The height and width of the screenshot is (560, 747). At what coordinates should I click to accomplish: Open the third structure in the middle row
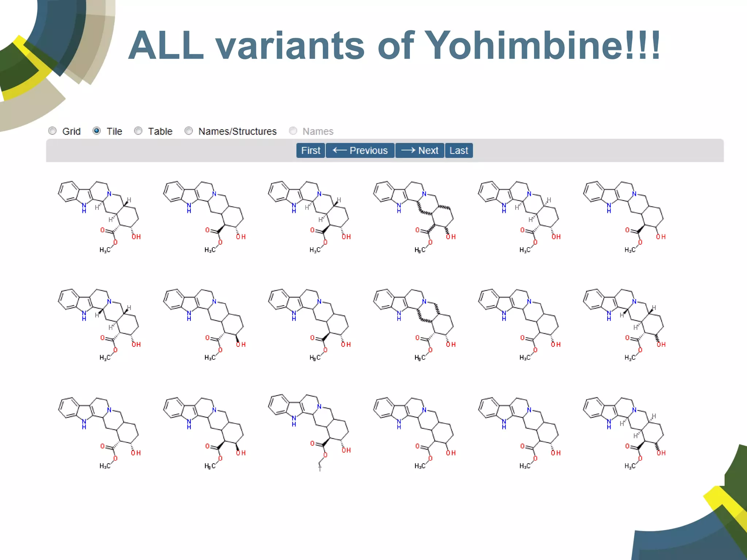309,325
